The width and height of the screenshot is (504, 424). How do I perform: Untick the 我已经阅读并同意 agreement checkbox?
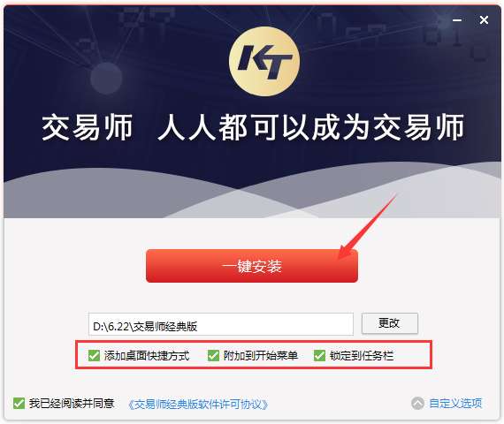pyautogui.click(x=19, y=403)
